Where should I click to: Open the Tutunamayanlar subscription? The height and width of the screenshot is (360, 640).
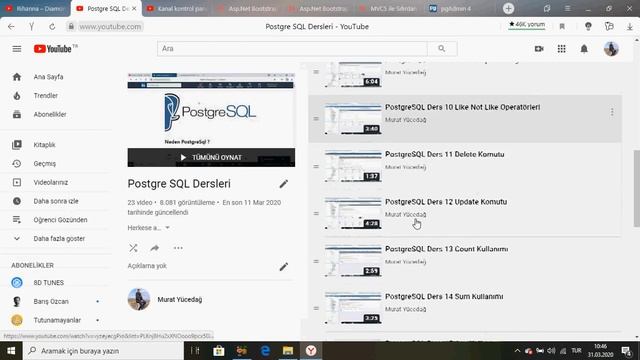point(56,320)
